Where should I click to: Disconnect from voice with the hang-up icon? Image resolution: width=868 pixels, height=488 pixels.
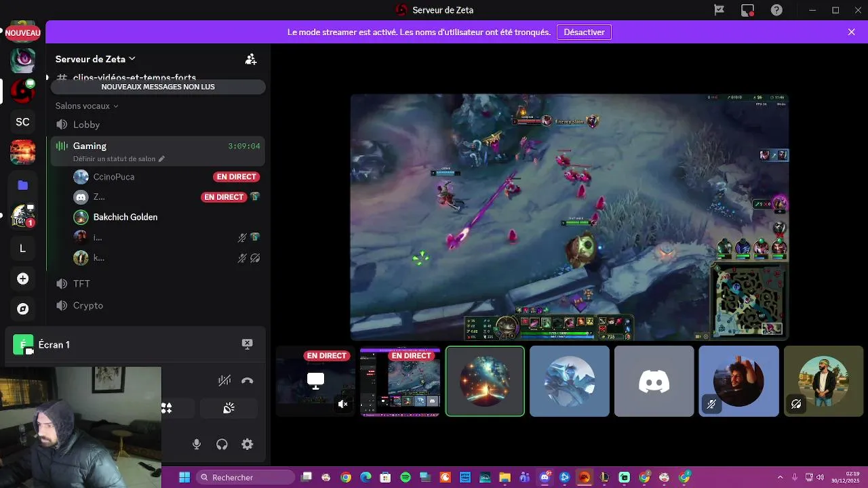point(248,381)
